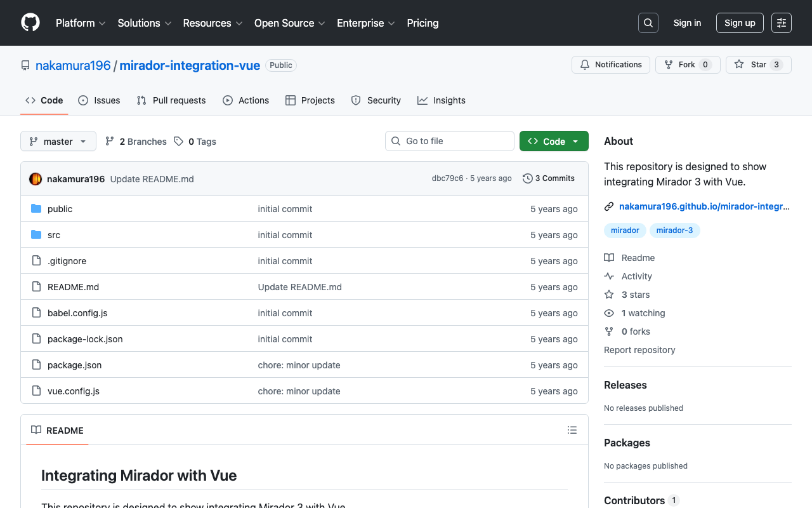Click the notifications bell icon
The height and width of the screenshot is (508, 812).
(x=584, y=64)
